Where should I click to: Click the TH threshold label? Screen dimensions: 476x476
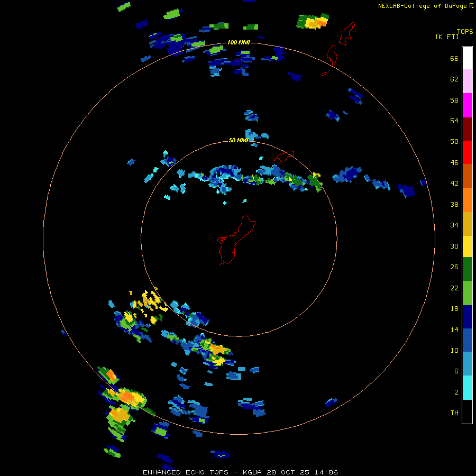click(x=454, y=413)
